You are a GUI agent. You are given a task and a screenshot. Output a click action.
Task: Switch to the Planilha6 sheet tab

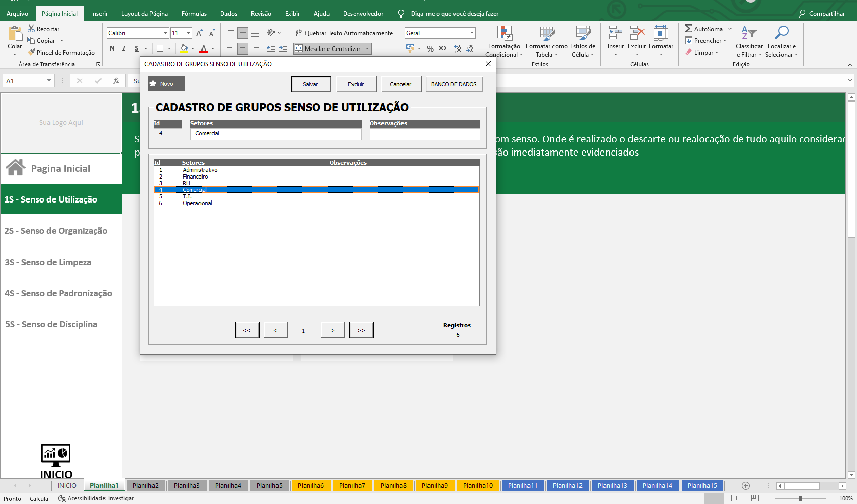coord(311,486)
